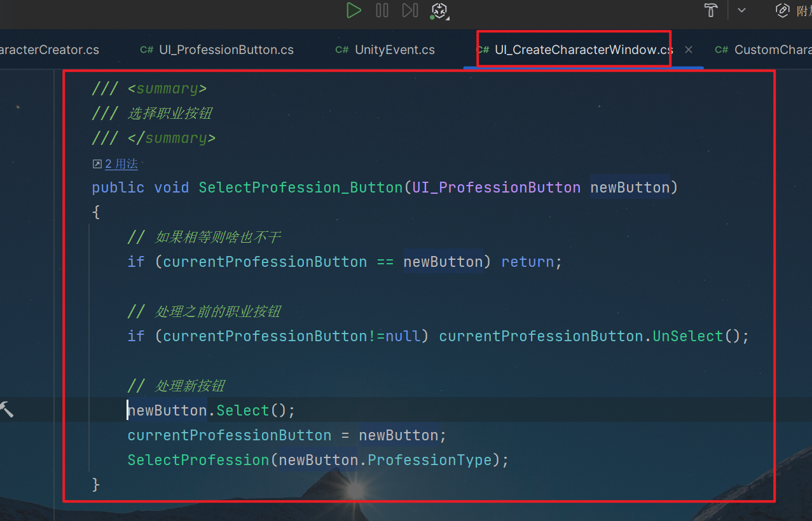
Task: Click the Unity Step frame button
Action: (409, 10)
